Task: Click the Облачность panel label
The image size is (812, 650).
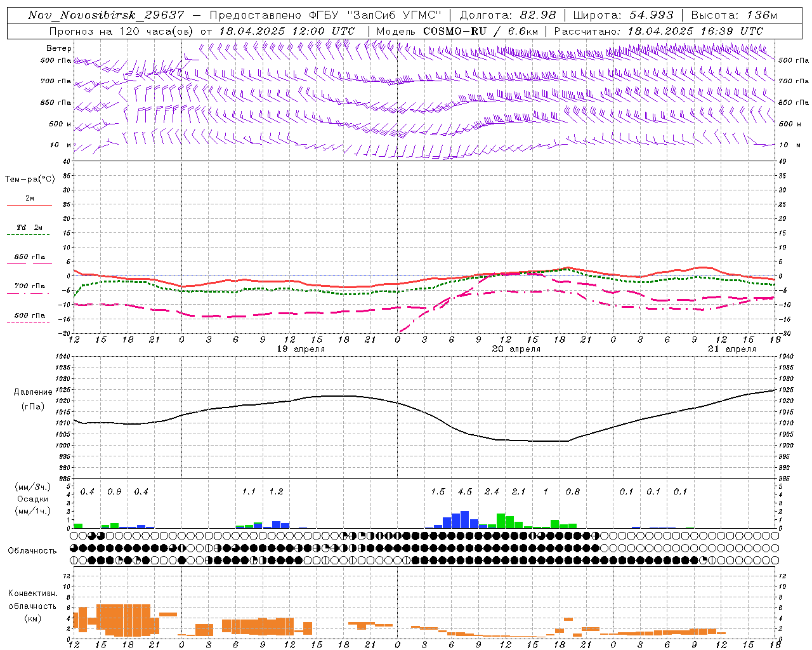Action: pos(32,550)
